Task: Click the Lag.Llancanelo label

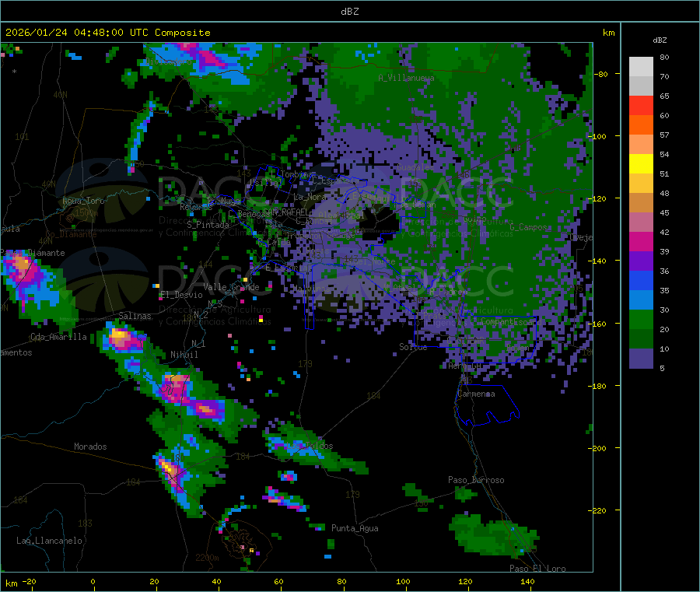Action: [49, 541]
